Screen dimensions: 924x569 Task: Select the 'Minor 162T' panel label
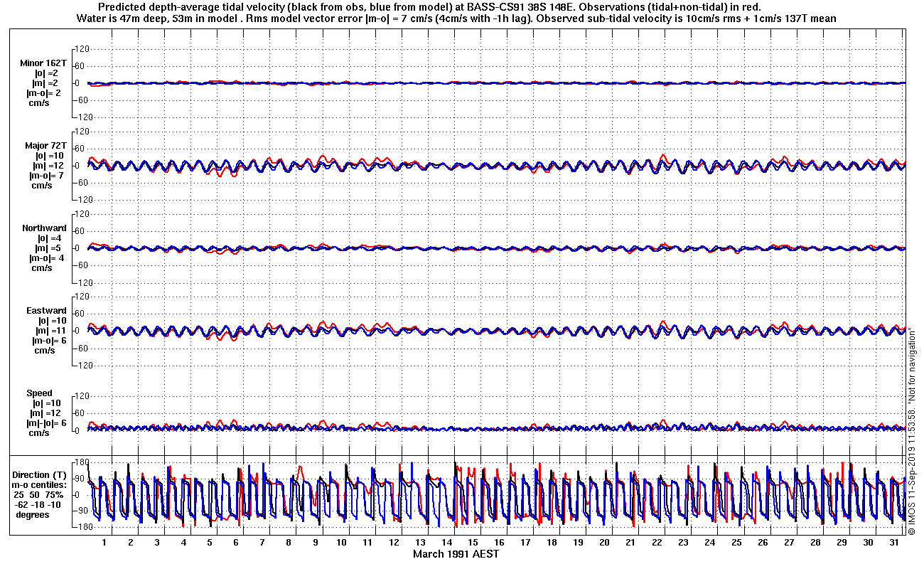pos(43,63)
